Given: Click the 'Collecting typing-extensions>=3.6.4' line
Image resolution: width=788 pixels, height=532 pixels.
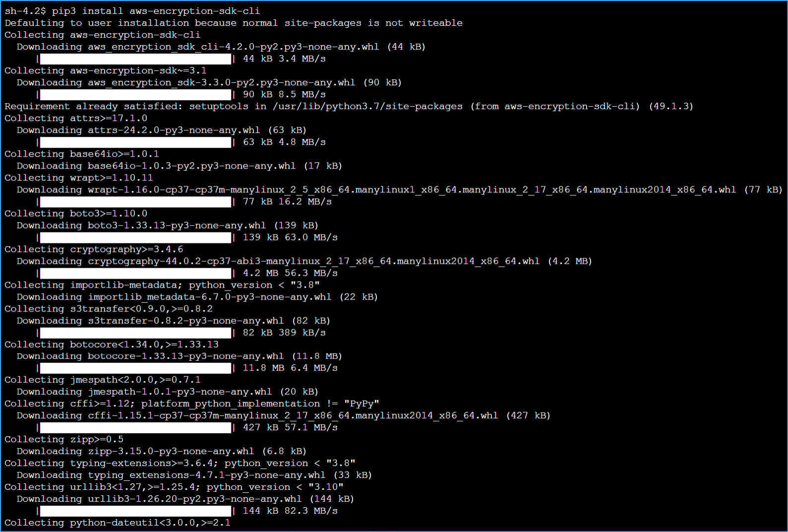Looking at the screenshot, I should tap(180, 463).
